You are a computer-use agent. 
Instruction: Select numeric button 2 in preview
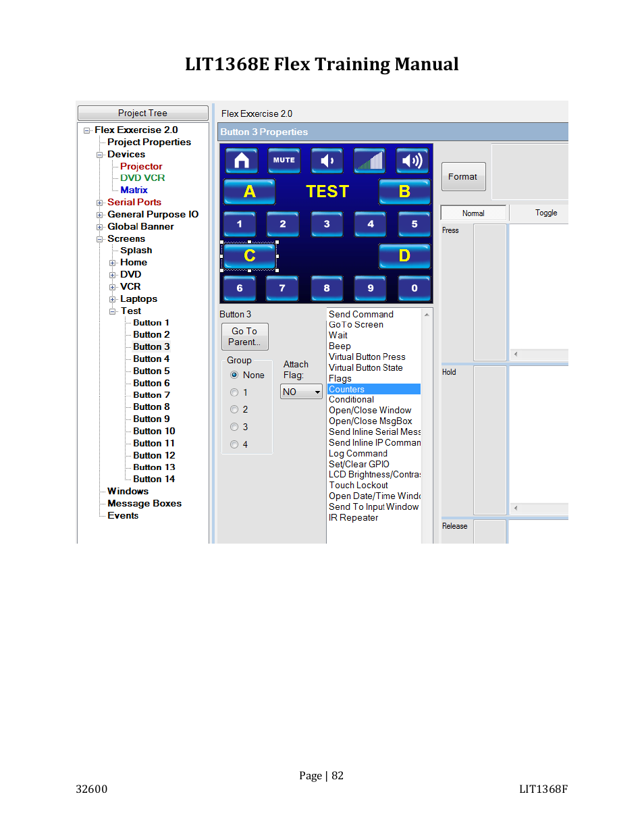click(283, 224)
